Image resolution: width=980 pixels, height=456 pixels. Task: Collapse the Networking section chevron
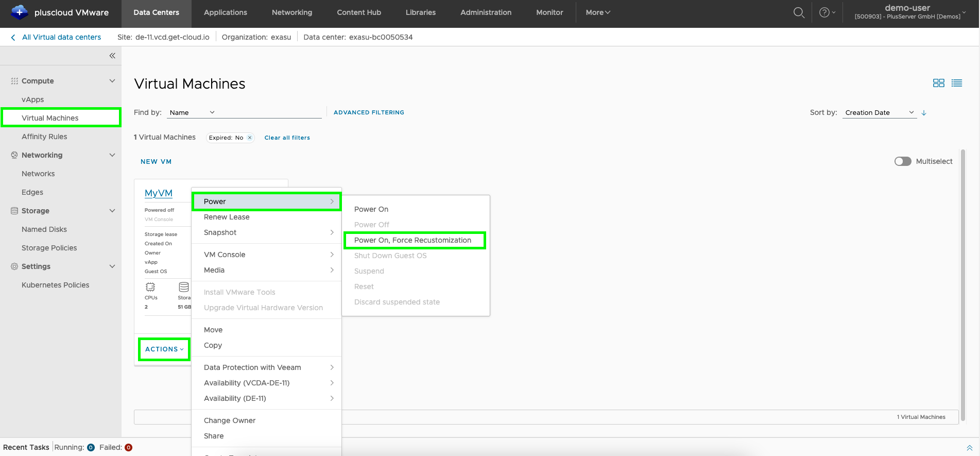112,155
